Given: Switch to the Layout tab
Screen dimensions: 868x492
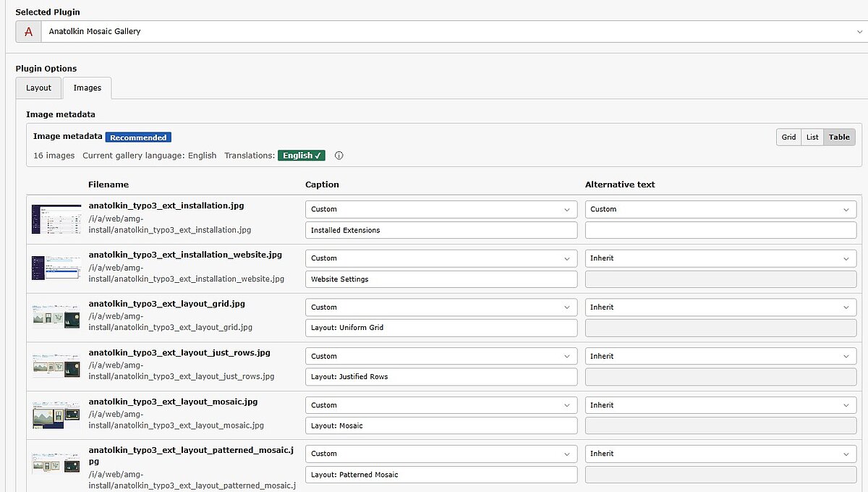Looking at the screenshot, I should point(39,88).
